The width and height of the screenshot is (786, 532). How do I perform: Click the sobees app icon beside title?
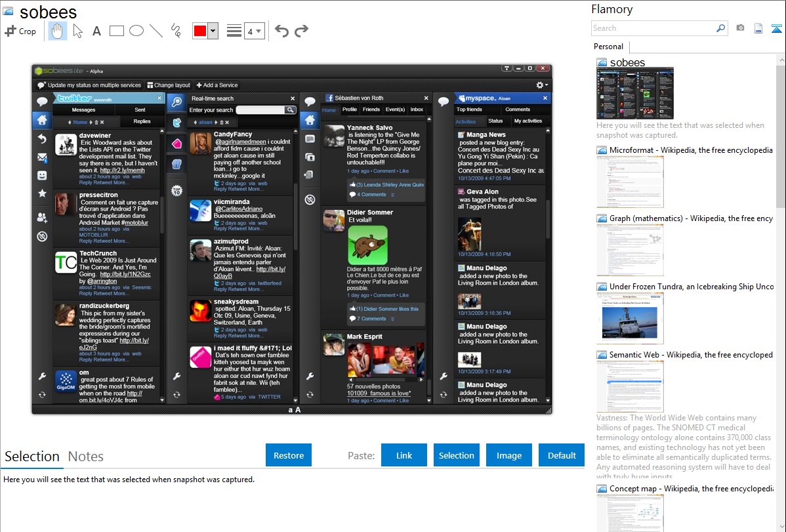(x=8, y=11)
